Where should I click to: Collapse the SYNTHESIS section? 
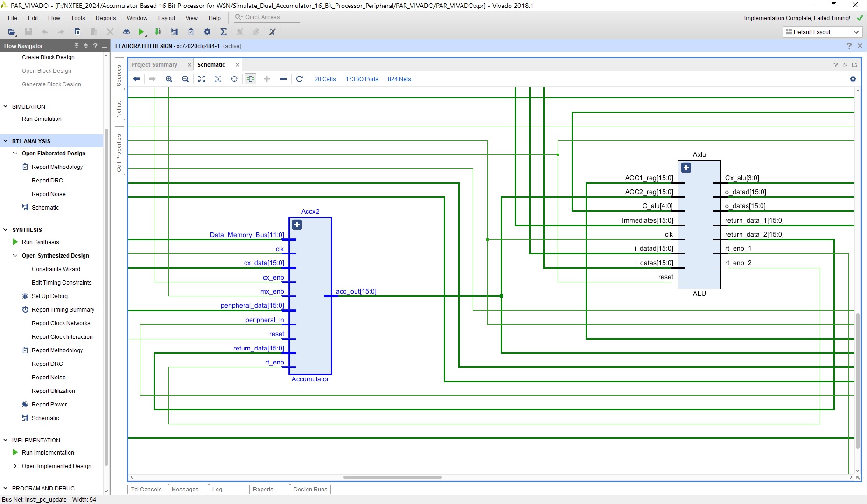[6, 230]
